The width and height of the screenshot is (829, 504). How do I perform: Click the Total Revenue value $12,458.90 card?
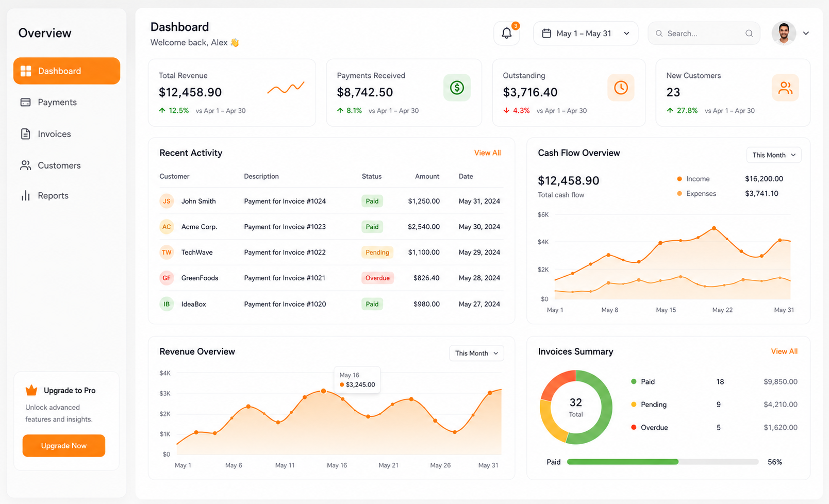pyautogui.click(x=190, y=92)
